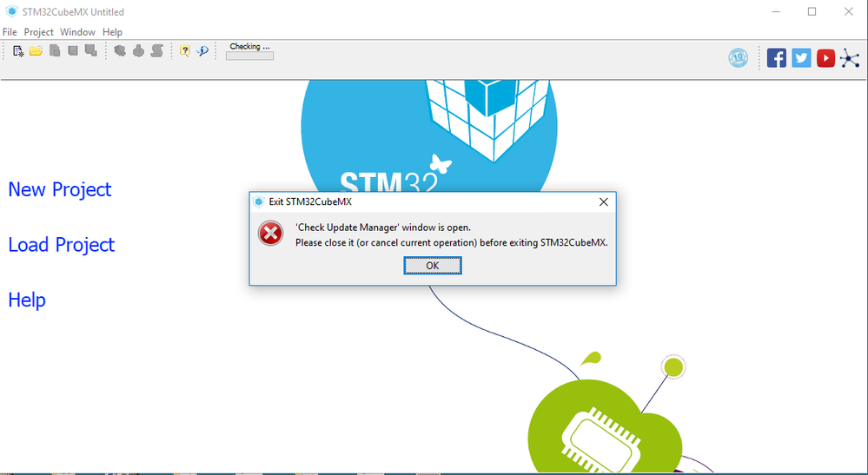Click the blue Help link on start page
Screen dimensions: 868x475
click(27, 300)
